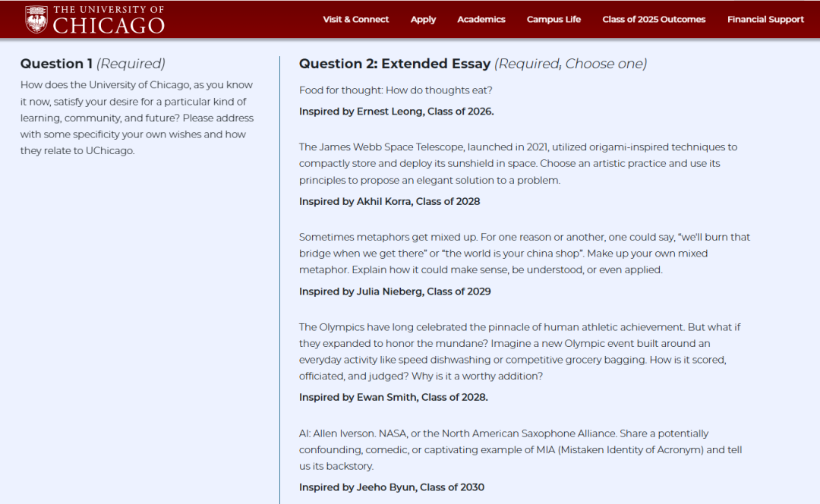Click the University of Chicago shield logo

click(36, 19)
